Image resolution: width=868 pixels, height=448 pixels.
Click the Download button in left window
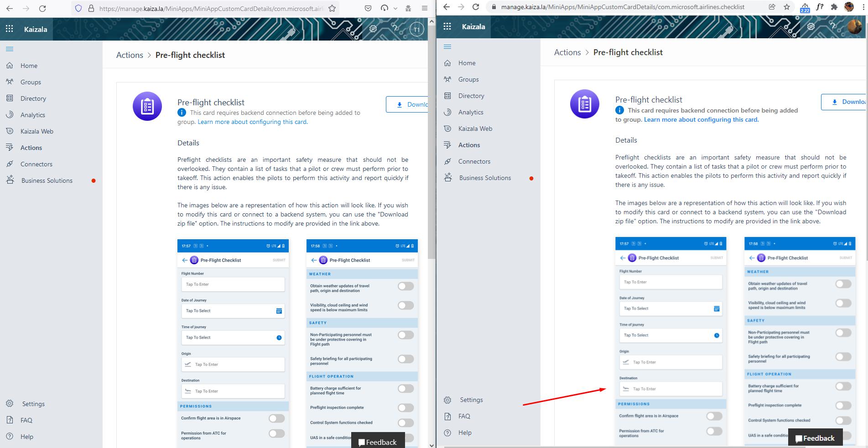(x=407, y=104)
